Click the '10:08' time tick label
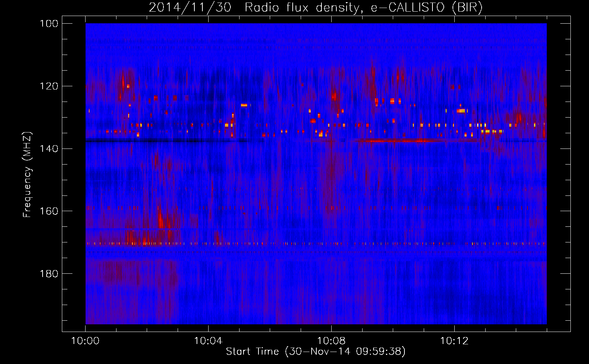589x364 pixels. point(332,341)
